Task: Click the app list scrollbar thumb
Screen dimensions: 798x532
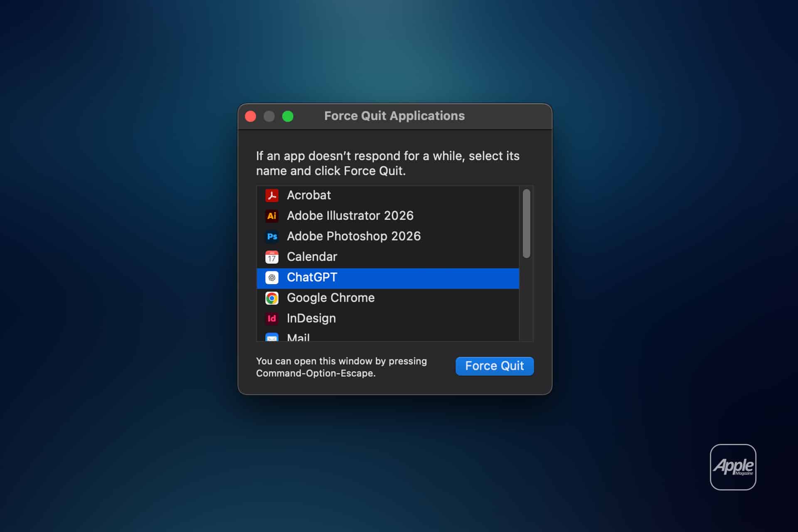Action: click(526, 224)
